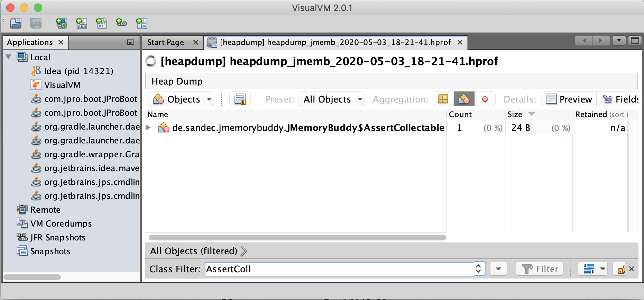644x300 pixels.
Task: Select the VisualVM application node
Action: (62, 85)
